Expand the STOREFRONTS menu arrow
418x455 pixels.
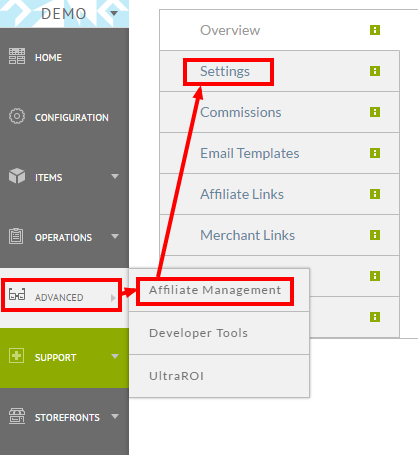[x=115, y=416]
